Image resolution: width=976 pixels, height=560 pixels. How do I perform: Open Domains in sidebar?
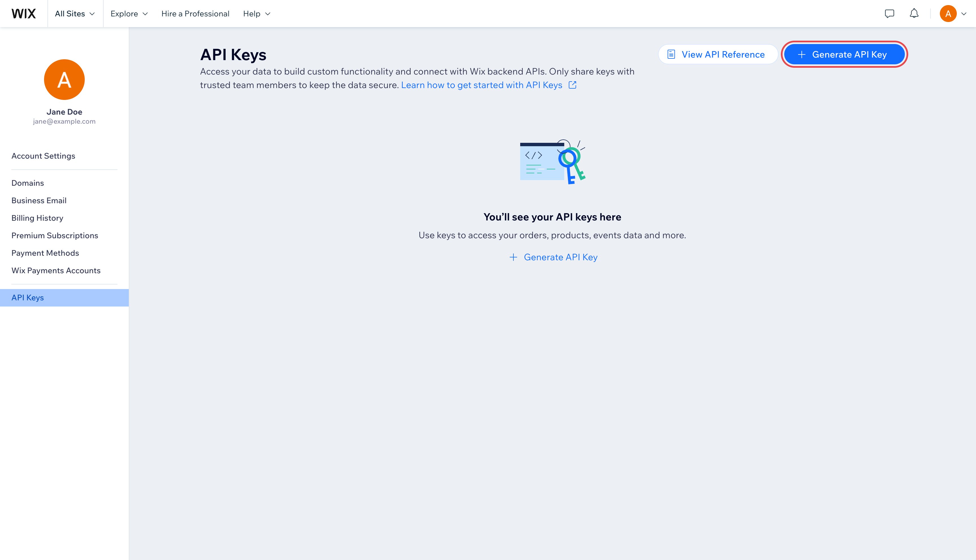coord(28,183)
